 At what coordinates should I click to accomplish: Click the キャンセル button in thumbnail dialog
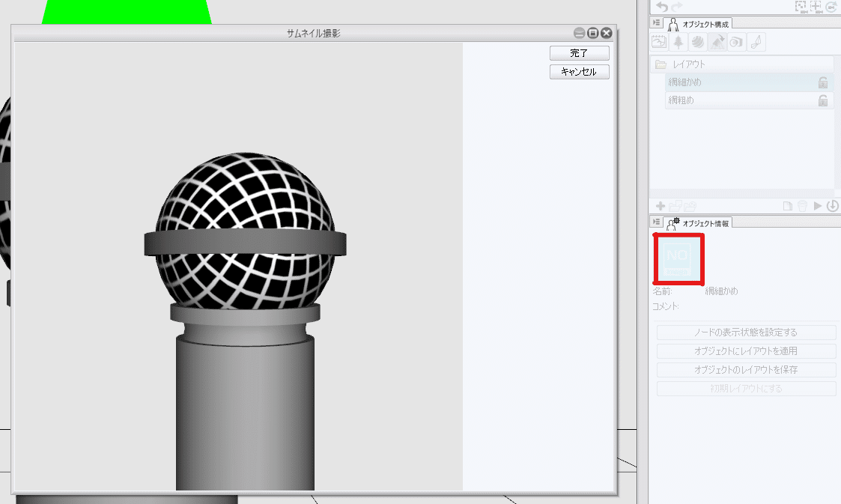(579, 72)
